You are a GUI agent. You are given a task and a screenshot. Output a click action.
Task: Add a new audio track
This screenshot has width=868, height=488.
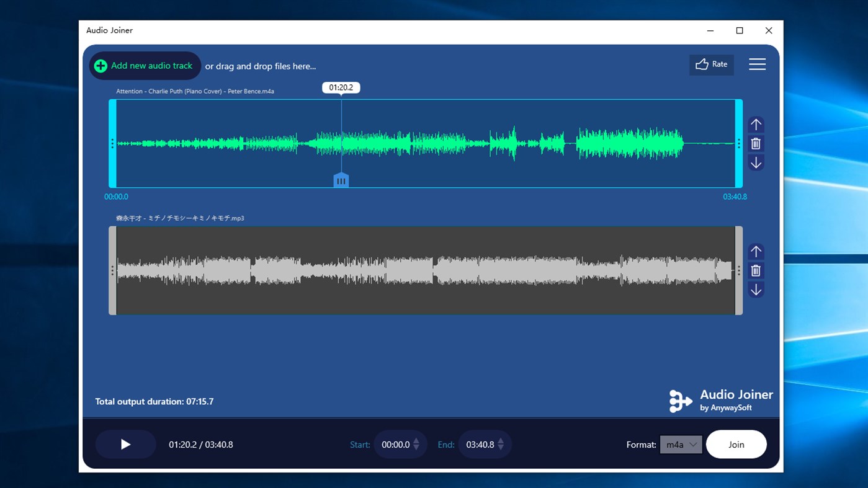point(145,66)
